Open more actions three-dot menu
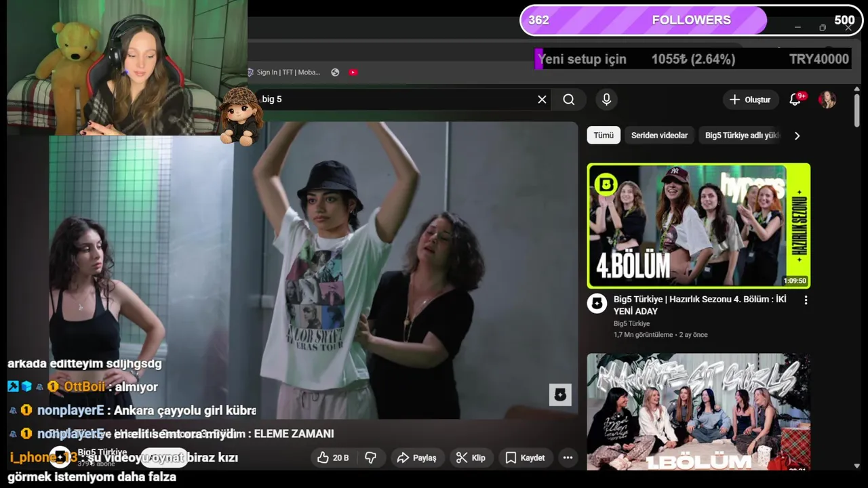Viewport: 868px width, 488px height. [x=568, y=458]
